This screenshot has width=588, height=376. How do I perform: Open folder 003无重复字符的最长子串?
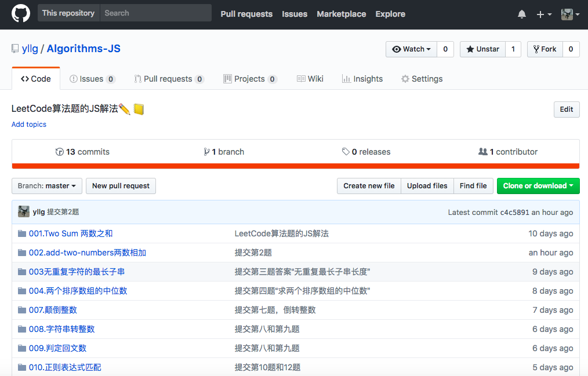(x=77, y=272)
